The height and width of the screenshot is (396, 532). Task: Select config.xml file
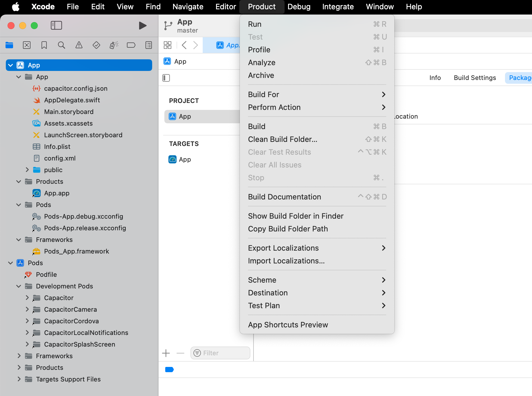60,158
